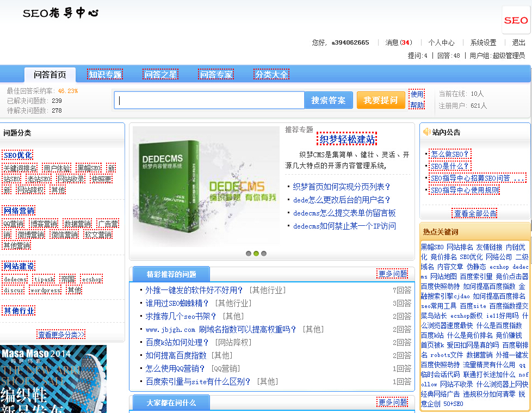Screen dimensions: 532x413
Task: Click 查看全部公告 link
Action: [475, 213]
